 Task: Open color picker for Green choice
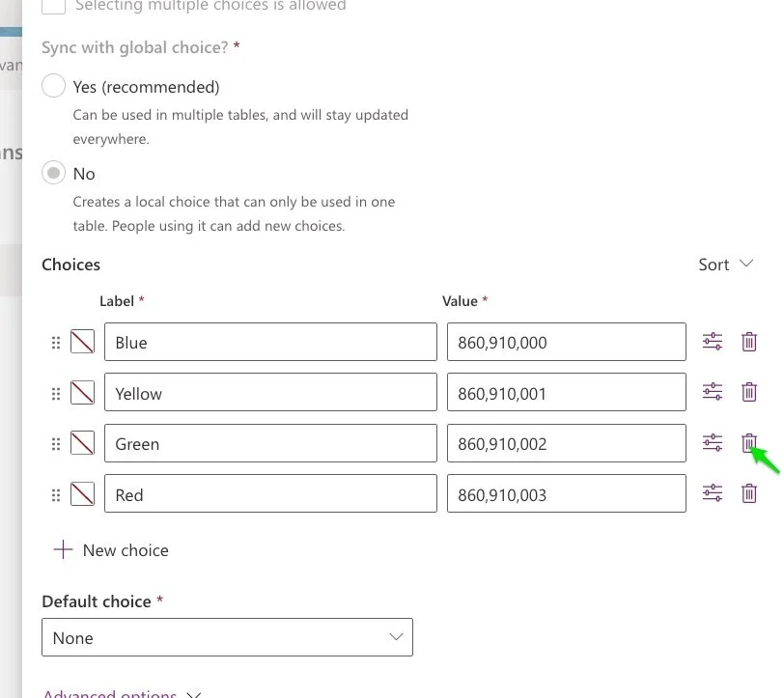click(82, 443)
